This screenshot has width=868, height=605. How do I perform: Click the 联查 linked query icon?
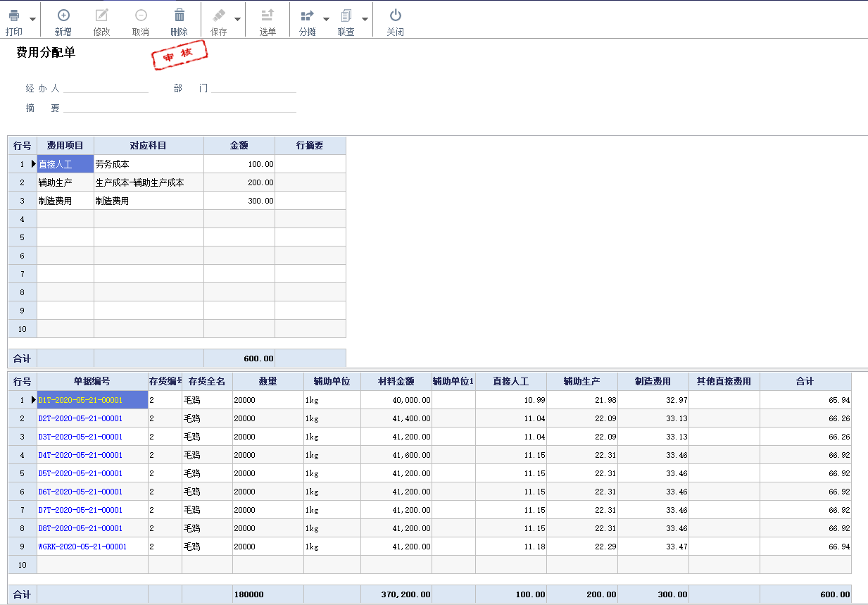point(346,15)
